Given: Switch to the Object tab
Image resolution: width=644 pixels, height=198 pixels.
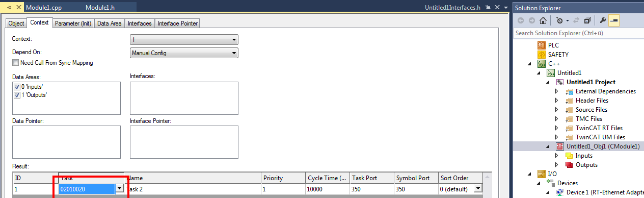Looking at the screenshot, I should pyautogui.click(x=16, y=23).
